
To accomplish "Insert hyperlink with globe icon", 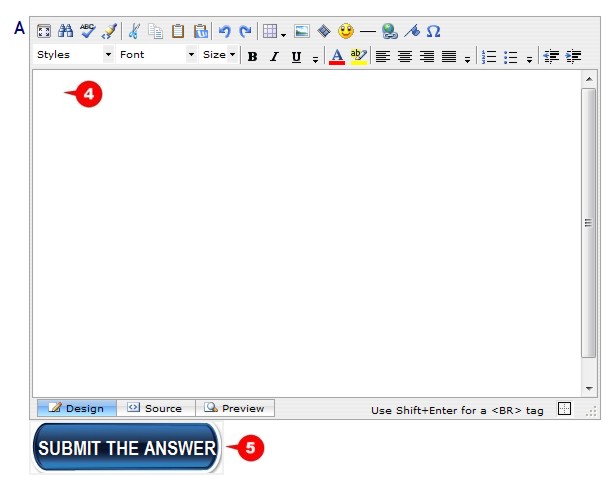I will click(x=390, y=31).
